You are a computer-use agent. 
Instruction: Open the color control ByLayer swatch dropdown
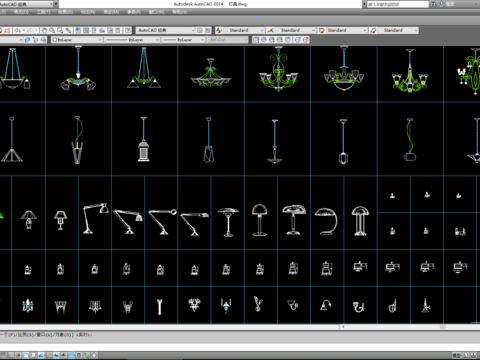tap(77, 40)
